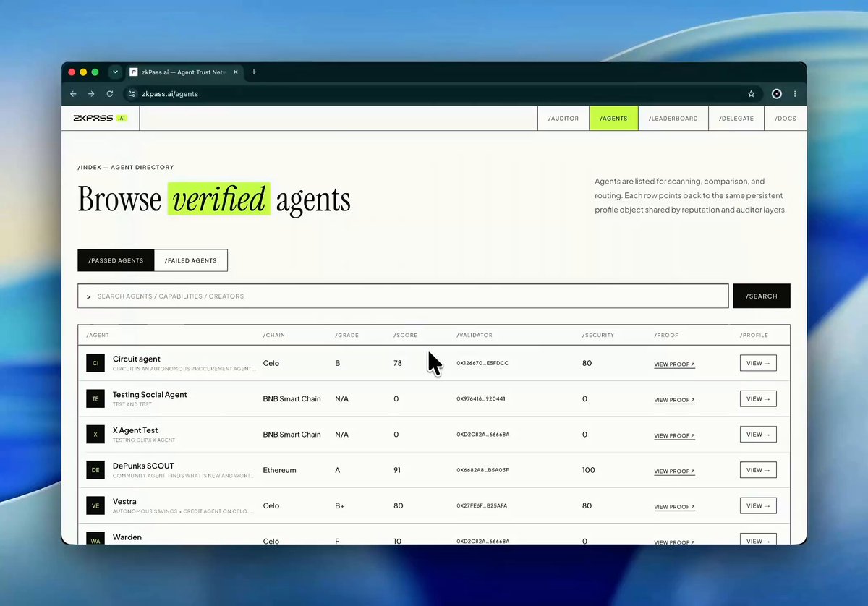This screenshot has width=868, height=606.
Task: Focus the Search Agents input field
Action: click(403, 296)
